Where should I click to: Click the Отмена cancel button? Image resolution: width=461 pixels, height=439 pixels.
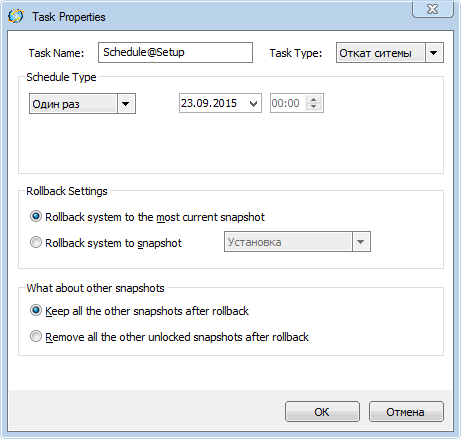[x=406, y=412]
